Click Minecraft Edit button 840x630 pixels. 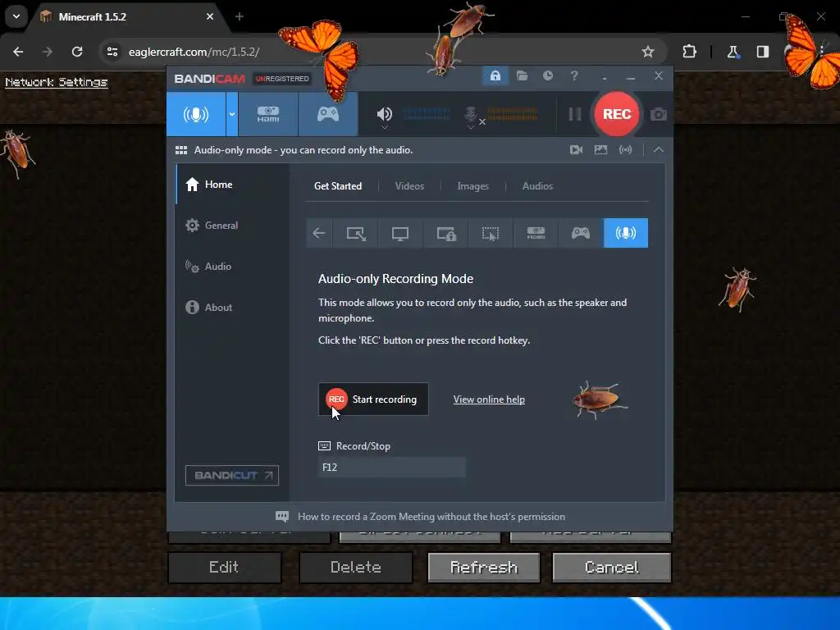pyautogui.click(x=225, y=568)
